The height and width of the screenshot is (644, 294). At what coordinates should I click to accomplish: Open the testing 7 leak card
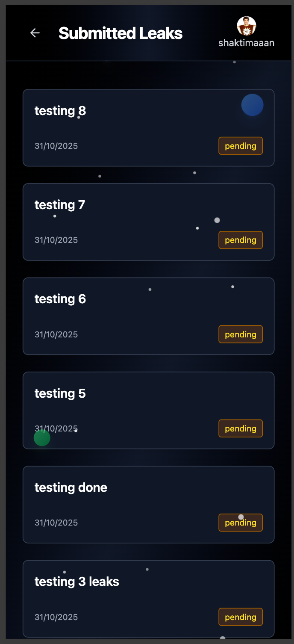[148, 222]
